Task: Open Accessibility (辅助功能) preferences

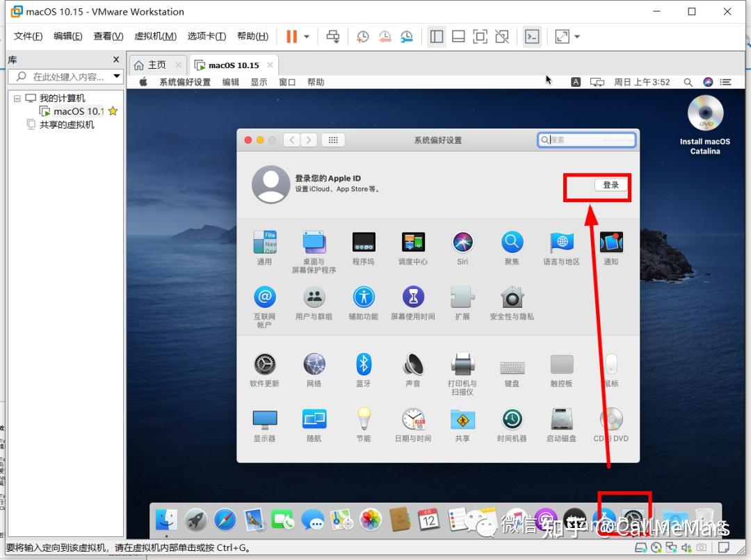Action: coord(364,303)
